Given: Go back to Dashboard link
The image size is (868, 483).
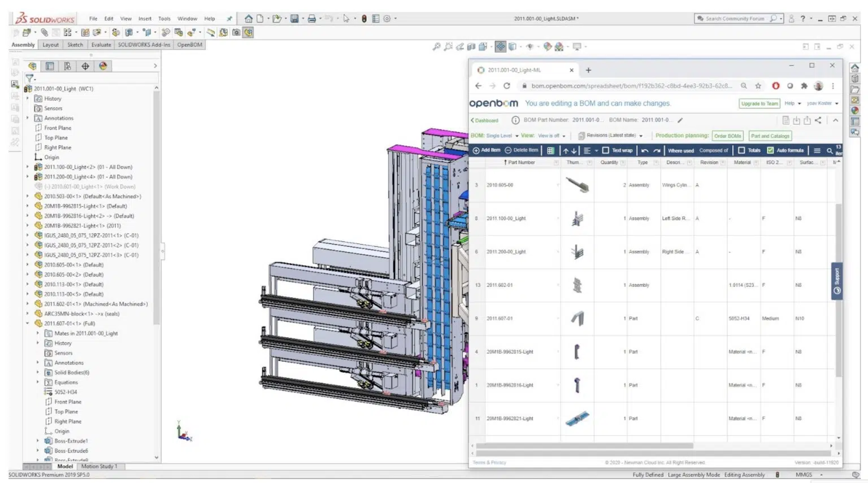Looking at the screenshot, I should pos(485,120).
